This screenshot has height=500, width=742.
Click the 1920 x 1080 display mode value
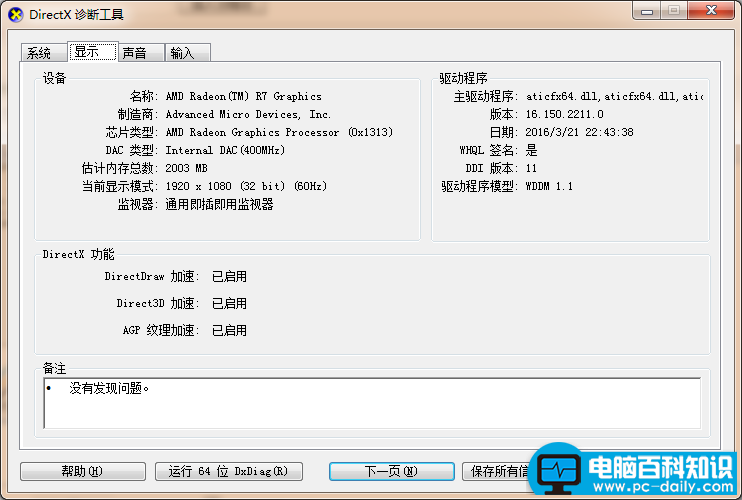246,187
